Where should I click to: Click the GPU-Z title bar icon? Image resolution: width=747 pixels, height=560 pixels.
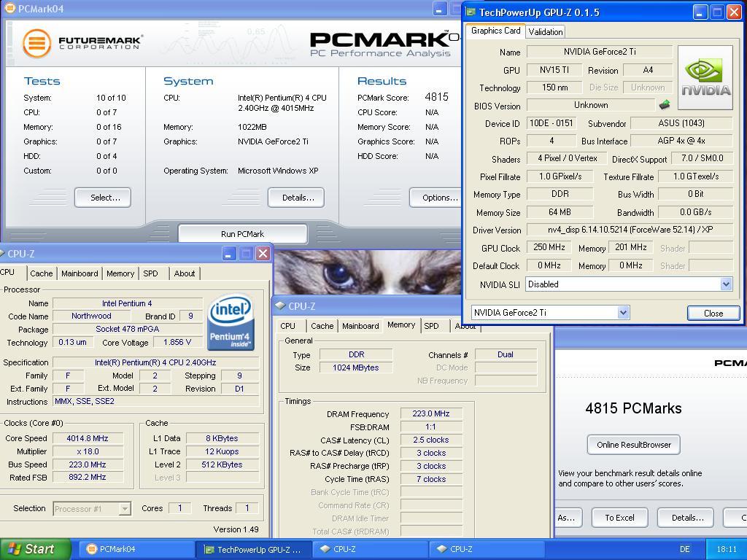coord(471,12)
